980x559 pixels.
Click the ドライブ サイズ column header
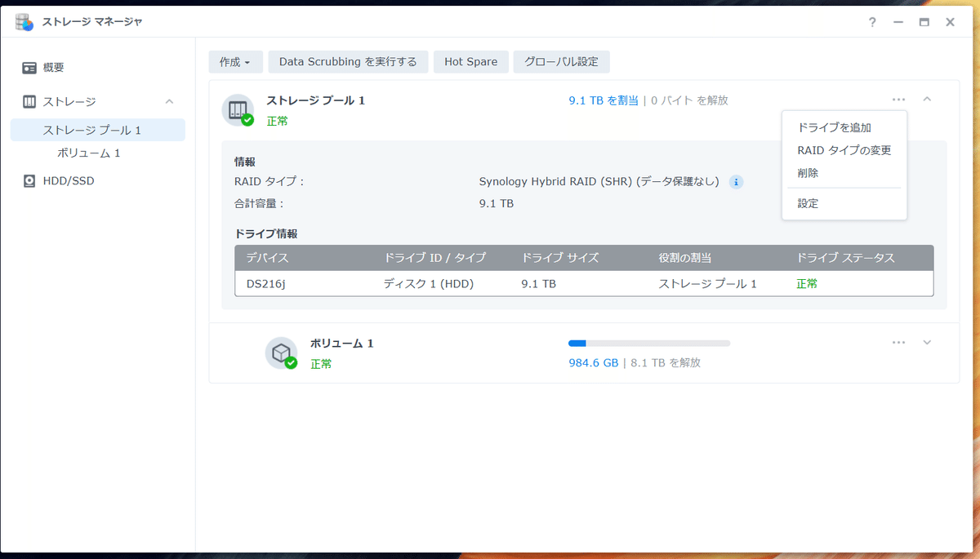pyautogui.click(x=560, y=258)
